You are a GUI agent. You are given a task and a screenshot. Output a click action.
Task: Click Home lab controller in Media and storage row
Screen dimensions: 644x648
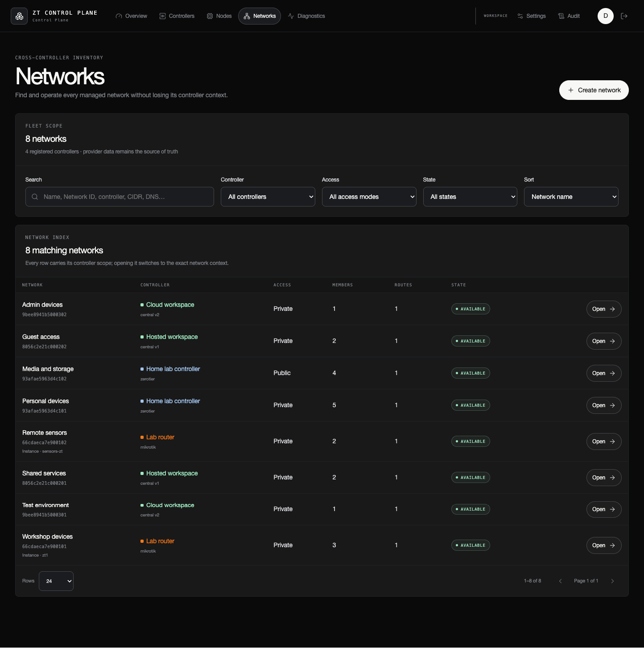[170, 369]
